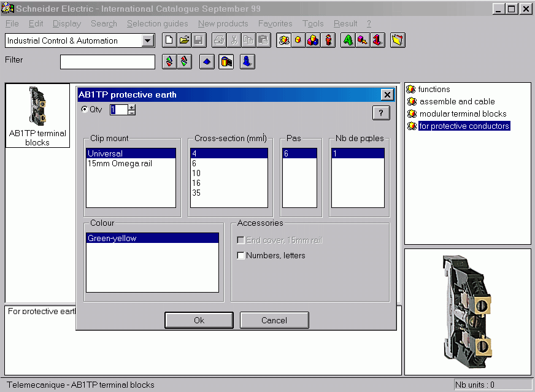The image size is (535, 392).
Task: Expand the Industrial Control & Automation dropdown
Action: pos(147,40)
